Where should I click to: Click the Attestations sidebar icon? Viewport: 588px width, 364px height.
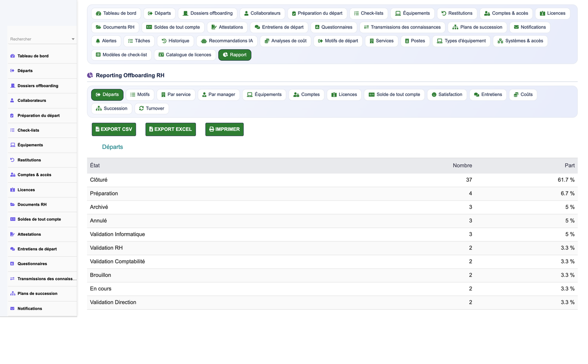coord(12,234)
